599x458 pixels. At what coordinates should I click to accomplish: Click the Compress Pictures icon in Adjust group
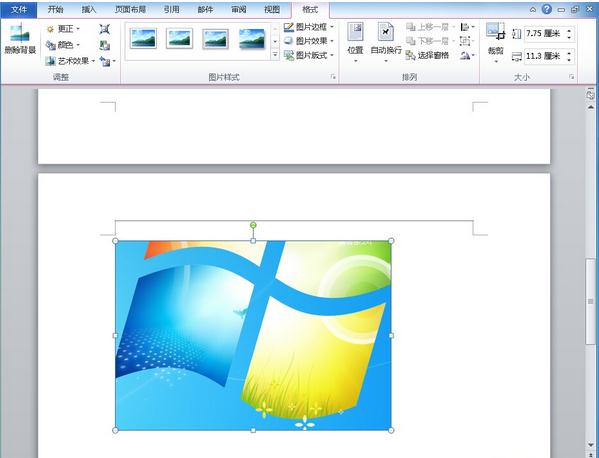pos(104,29)
